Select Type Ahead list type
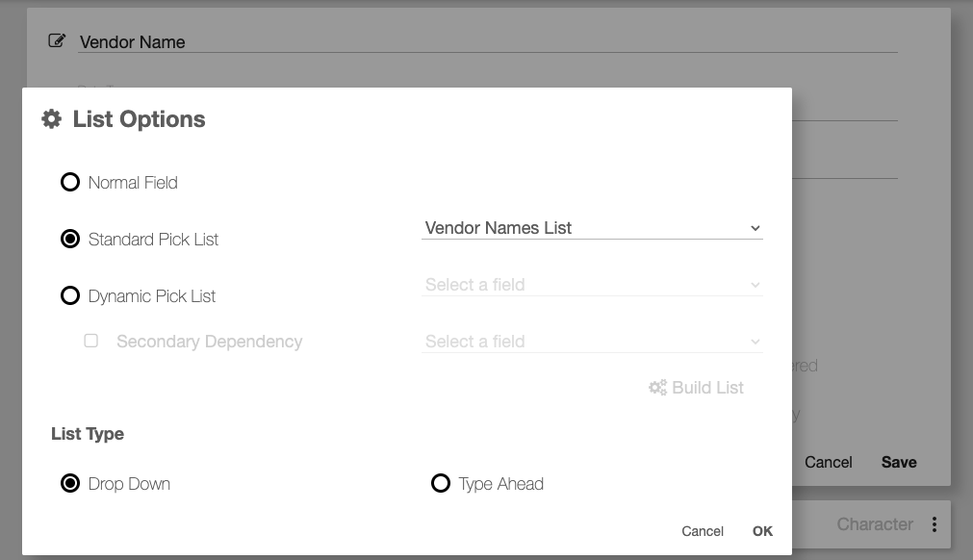Viewport: 973px width, 560px height. pyautogui.click(x=441, y=483)
